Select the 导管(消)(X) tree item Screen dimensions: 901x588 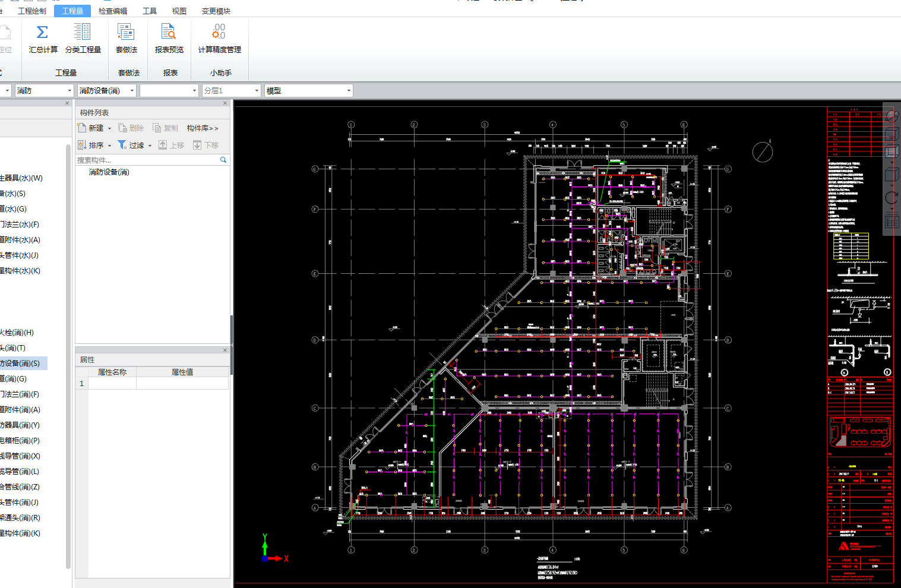(20, 456)
